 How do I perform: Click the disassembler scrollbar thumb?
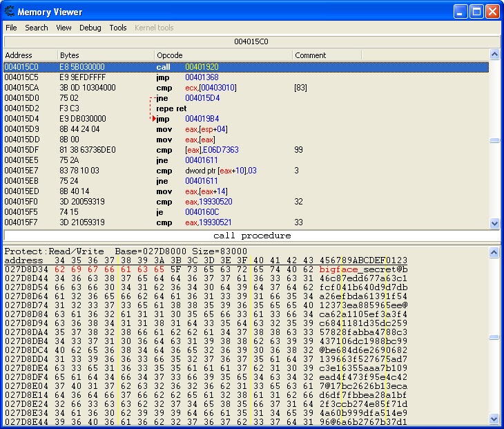coord(494,140)
